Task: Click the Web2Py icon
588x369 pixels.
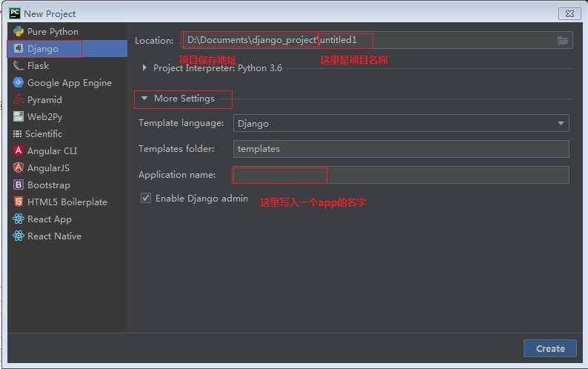Action: [x=18, y=116]
